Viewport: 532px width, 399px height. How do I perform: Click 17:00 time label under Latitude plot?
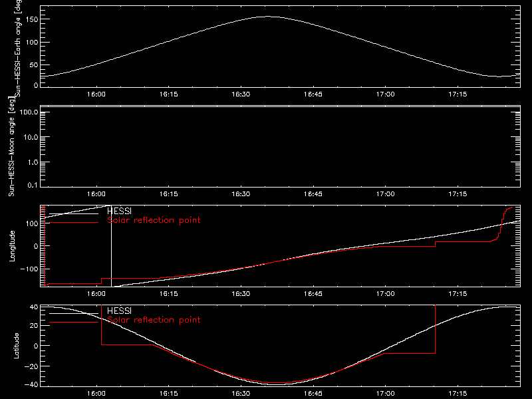386,394
